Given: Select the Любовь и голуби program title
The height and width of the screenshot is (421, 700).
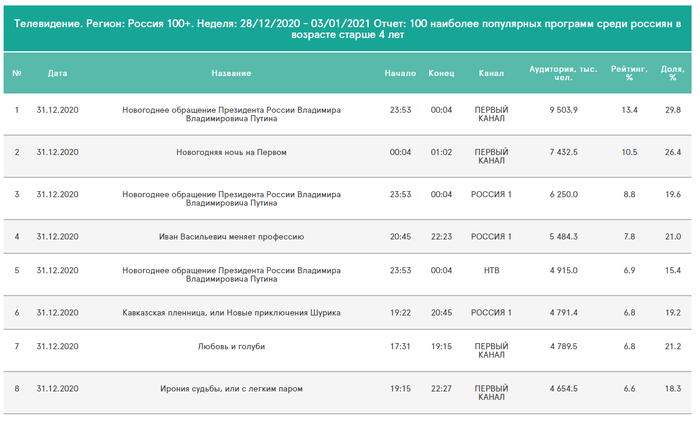Looking at the screenshot, I should tap(231, 346).
